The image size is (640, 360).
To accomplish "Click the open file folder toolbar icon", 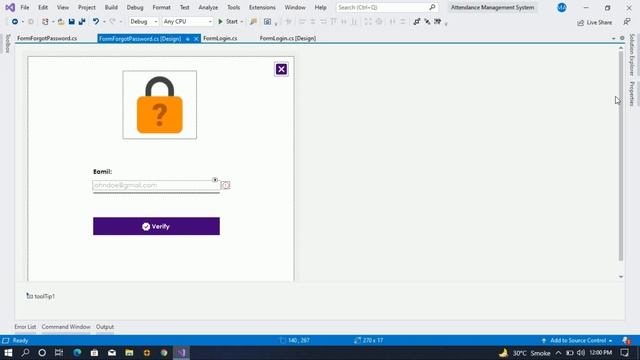I will click(x=61, y=22).
